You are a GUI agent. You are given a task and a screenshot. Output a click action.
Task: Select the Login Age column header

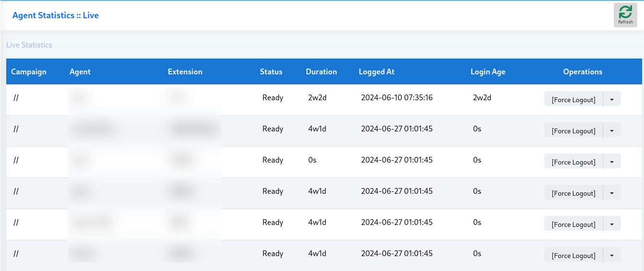[488, 71]
